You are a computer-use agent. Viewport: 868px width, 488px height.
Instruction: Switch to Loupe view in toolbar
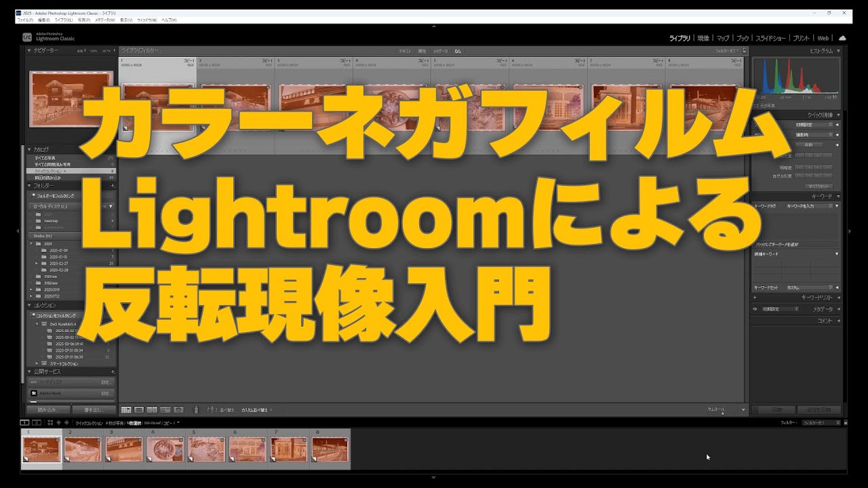139,410
